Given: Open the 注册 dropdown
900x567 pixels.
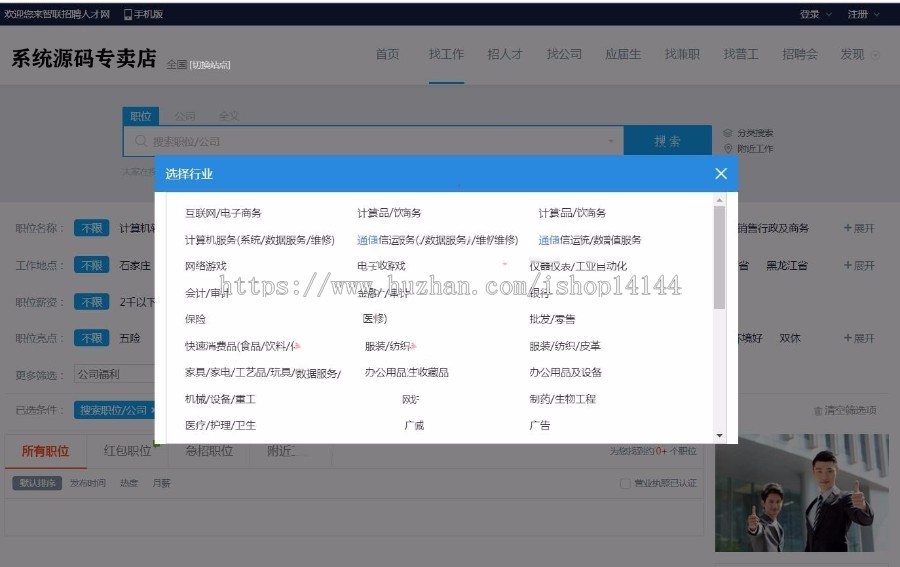Looking at the screenshot, I should coord(863,14).
